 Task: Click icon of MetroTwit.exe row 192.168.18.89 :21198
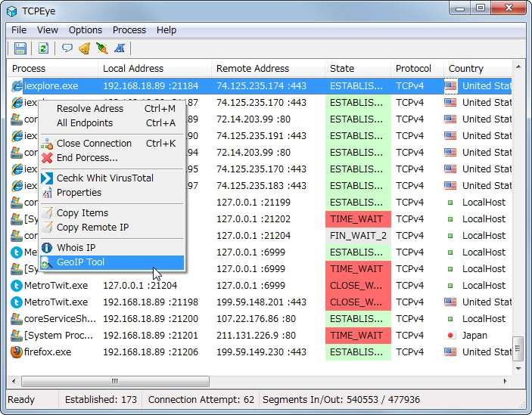tap(17, 302)
